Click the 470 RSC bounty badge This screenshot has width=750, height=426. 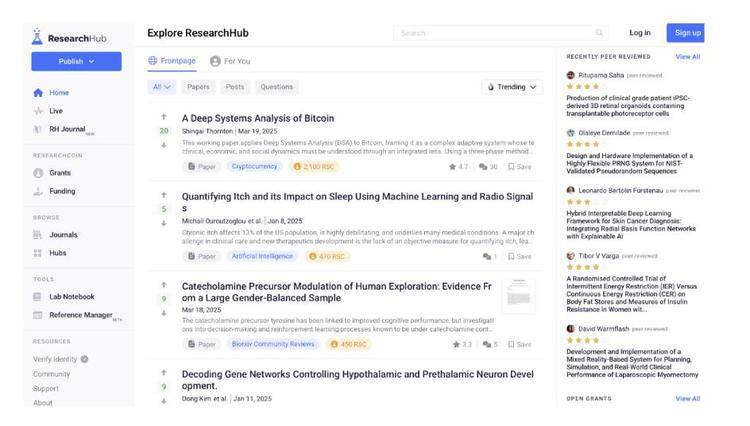click(327, 257)
